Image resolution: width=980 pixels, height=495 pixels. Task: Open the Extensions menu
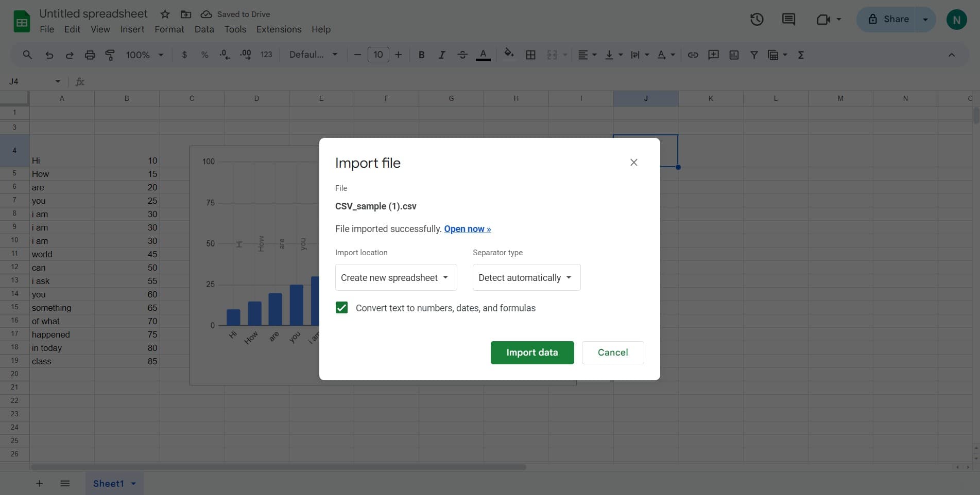coord(279,29)
